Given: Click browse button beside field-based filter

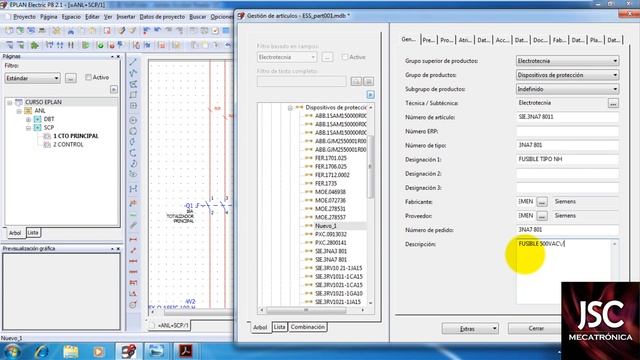Looking at the screenshot, I should (327, 57).
